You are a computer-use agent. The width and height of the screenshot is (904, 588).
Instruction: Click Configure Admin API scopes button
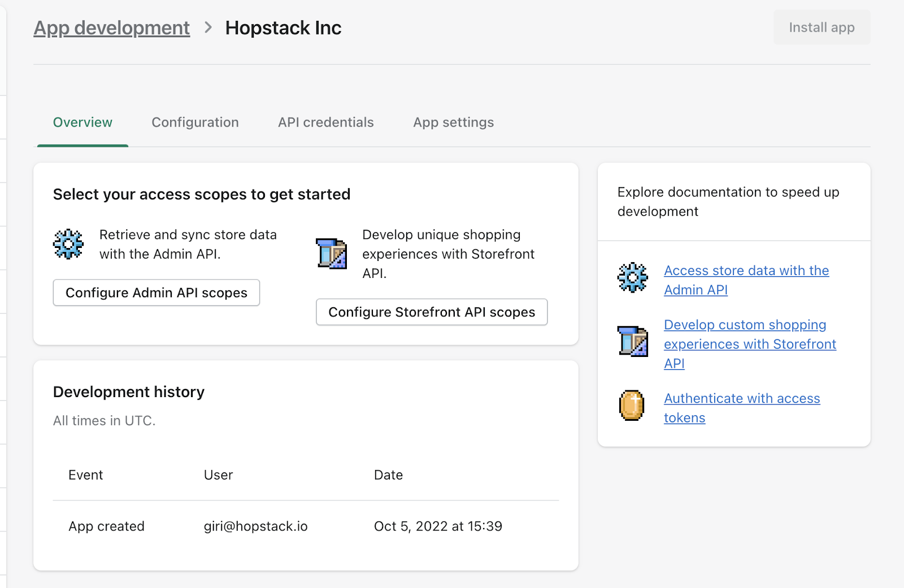157,293
